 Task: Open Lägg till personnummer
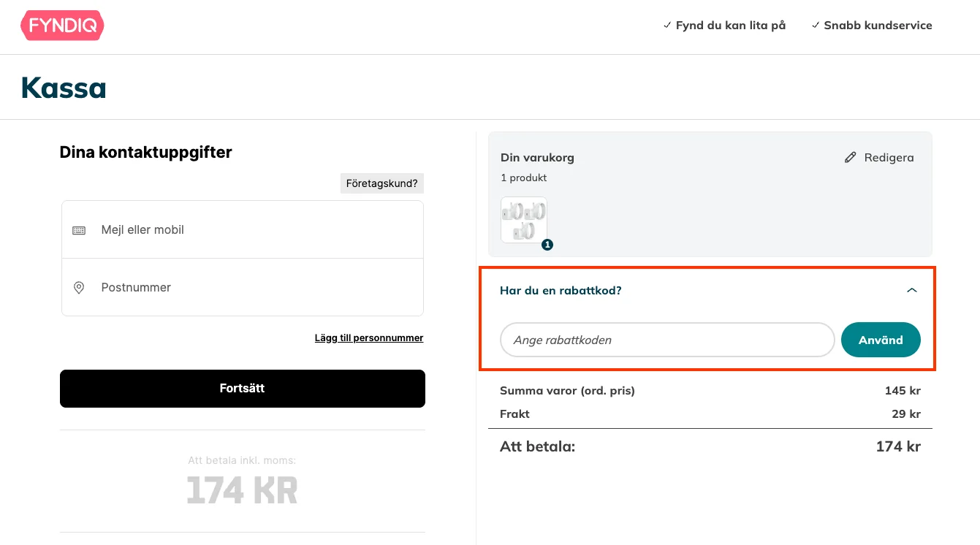coord(369,338)
